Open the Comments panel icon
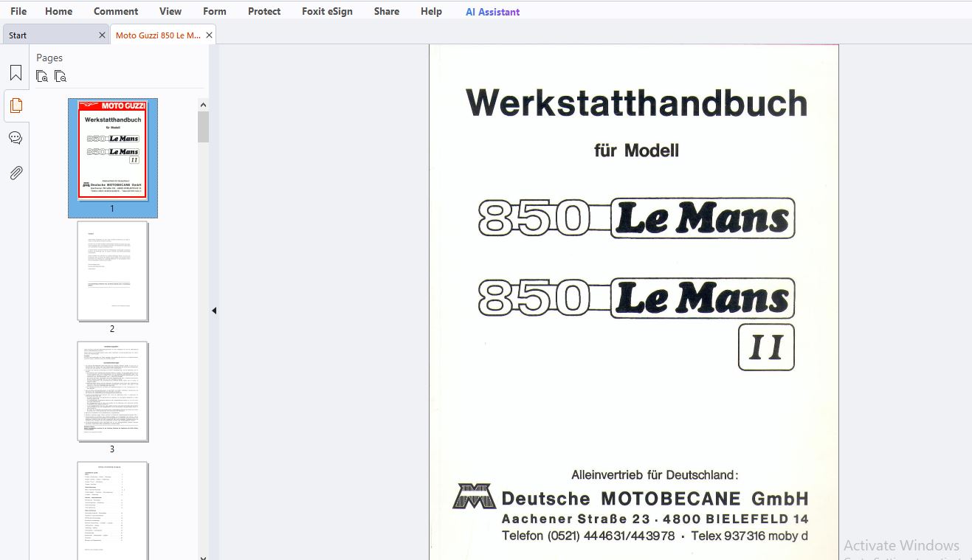972x560 pixels. [x=15, y=138]
